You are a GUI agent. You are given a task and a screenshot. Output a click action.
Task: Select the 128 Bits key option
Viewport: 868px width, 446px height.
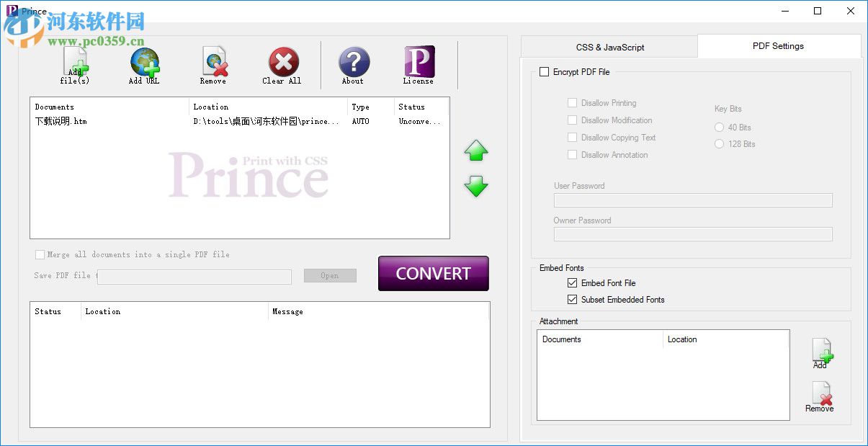click(x=719, y=144)
